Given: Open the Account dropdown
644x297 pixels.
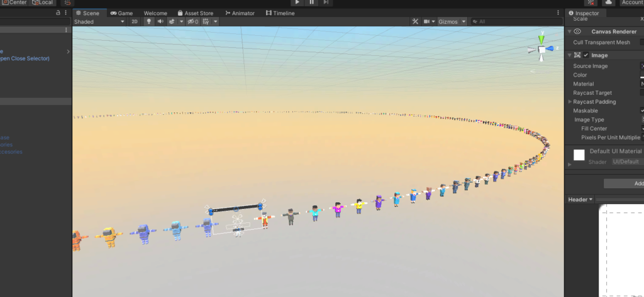Looking at the screenshot, I should 631,3.
